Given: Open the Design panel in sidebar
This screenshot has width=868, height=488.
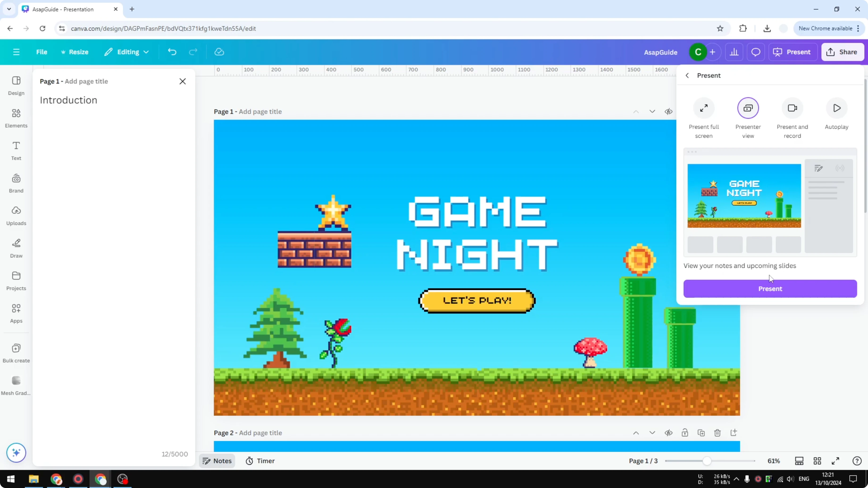Looking at the screenshot, I should click(16, 86).
